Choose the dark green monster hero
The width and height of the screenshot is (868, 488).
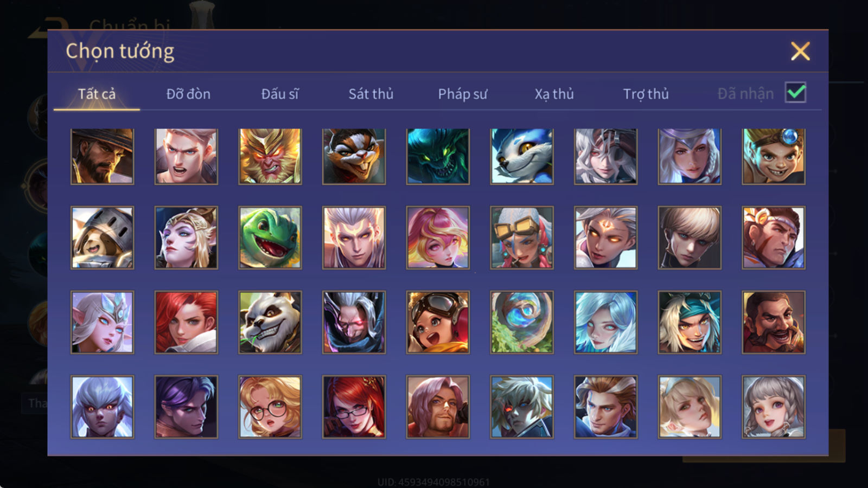point(438,156)
